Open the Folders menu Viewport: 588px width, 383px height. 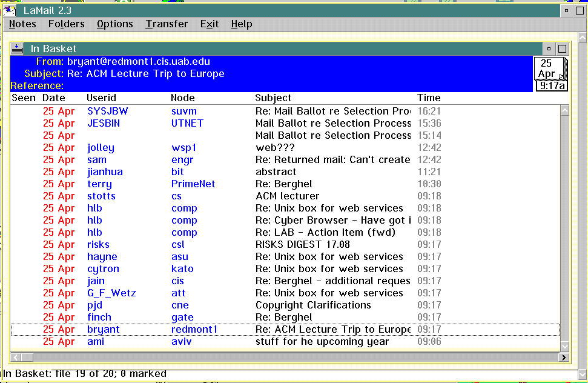click(66, 24)
